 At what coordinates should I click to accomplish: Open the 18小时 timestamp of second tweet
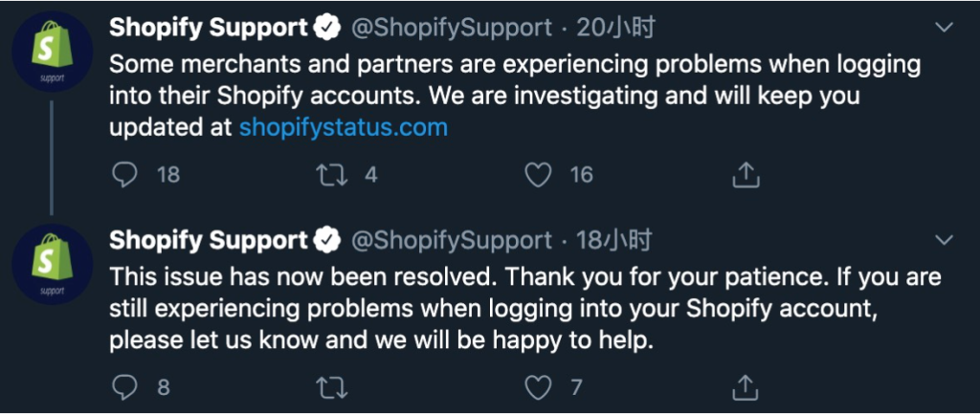pyautogui.click(x=616, y=240)
